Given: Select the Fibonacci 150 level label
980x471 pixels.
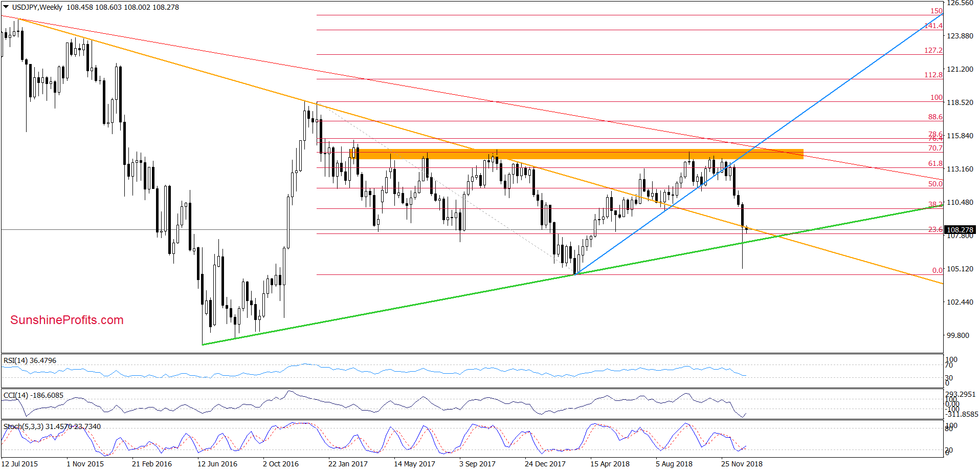Looking at the screenshot, I should click(x=936, y=11).
